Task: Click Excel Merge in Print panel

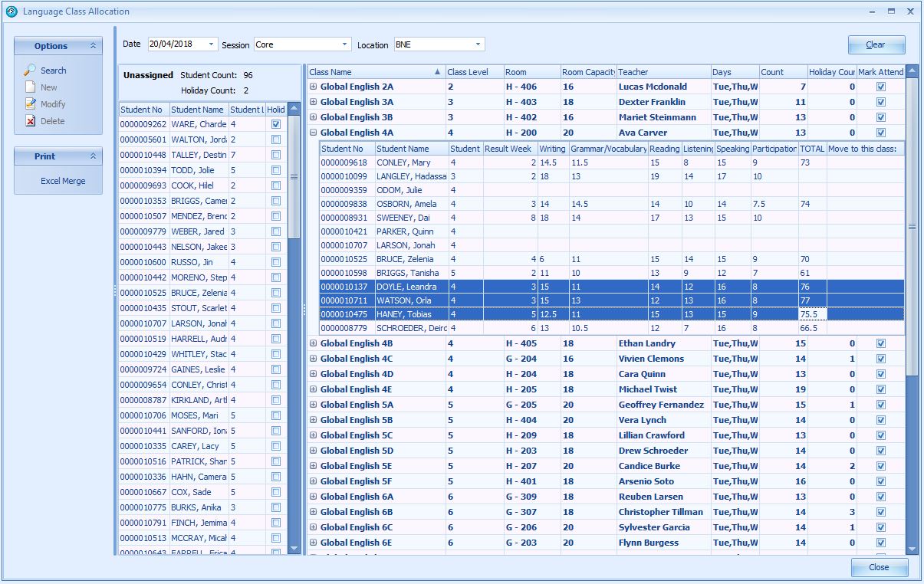Action: coord(63,182)
